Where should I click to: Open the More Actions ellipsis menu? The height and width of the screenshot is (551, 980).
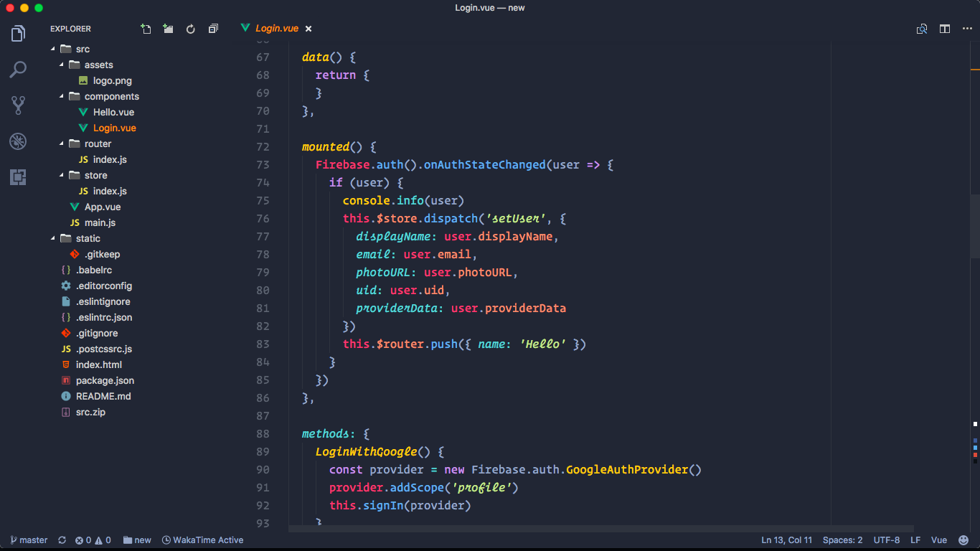pyautogui.click(x=966, y=29)
